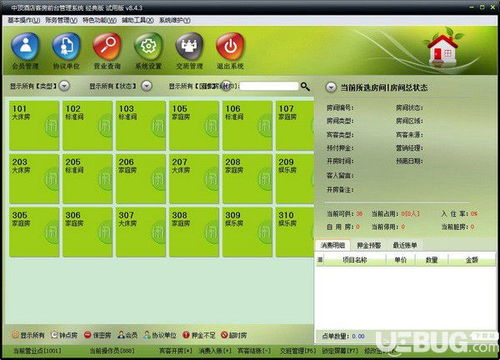Click 交班管理[F6] in status bar
500x360 pixels.
coord(298,351)
